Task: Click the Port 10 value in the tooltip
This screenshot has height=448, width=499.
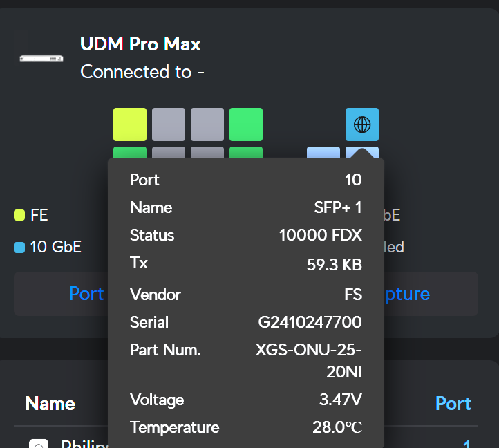Action: [353, 180]
